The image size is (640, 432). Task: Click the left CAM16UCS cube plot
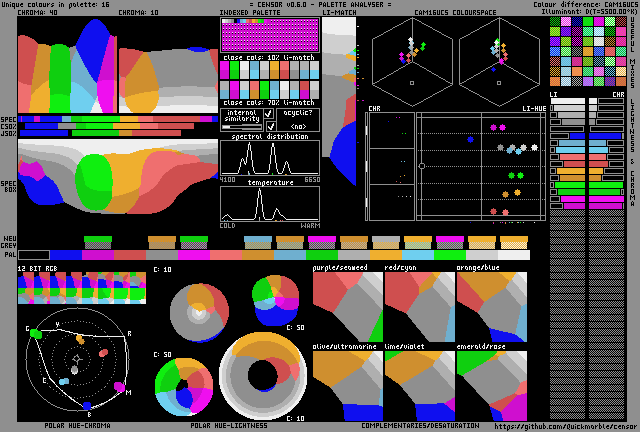click(x=412, y=62)
